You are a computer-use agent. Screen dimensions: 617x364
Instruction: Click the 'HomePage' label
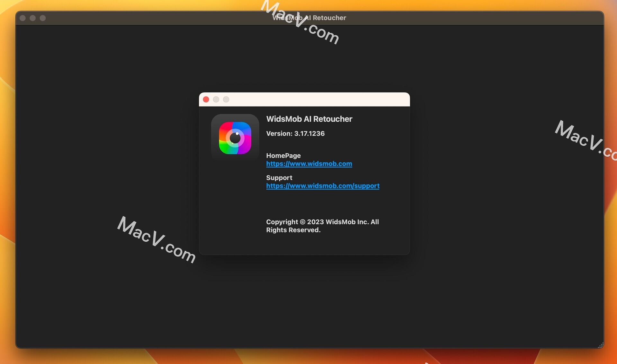click(x=283, y=156)
